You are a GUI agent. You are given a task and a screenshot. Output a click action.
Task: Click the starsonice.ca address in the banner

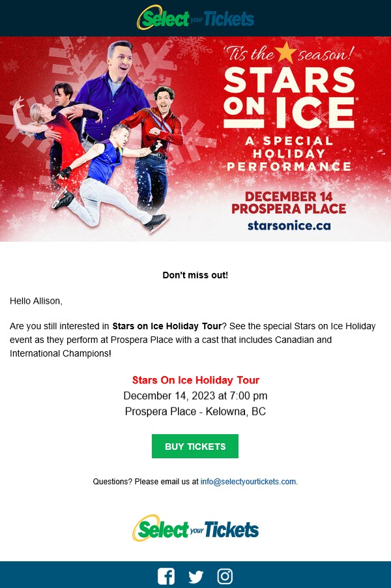289,226
